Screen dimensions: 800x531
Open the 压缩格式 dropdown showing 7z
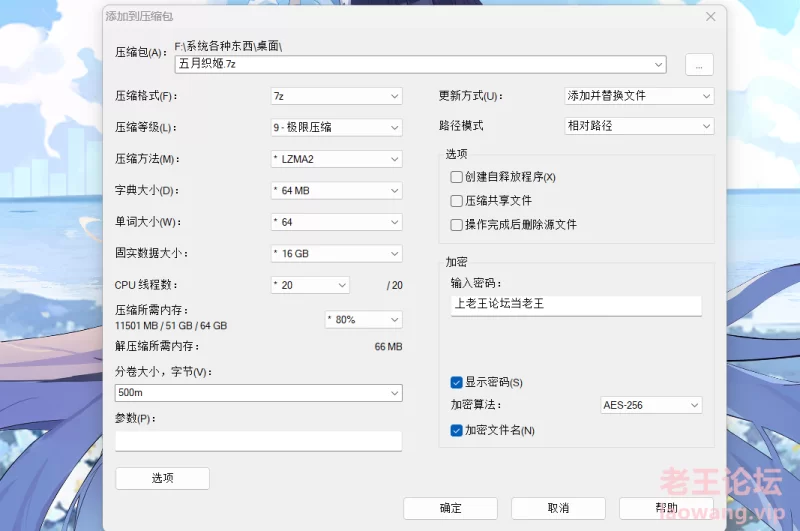pos(336,96)
